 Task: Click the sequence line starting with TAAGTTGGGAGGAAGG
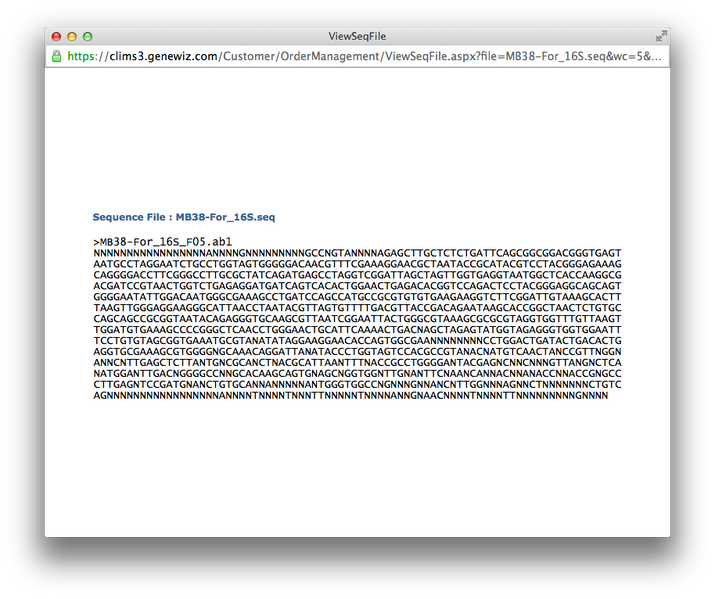357,308
